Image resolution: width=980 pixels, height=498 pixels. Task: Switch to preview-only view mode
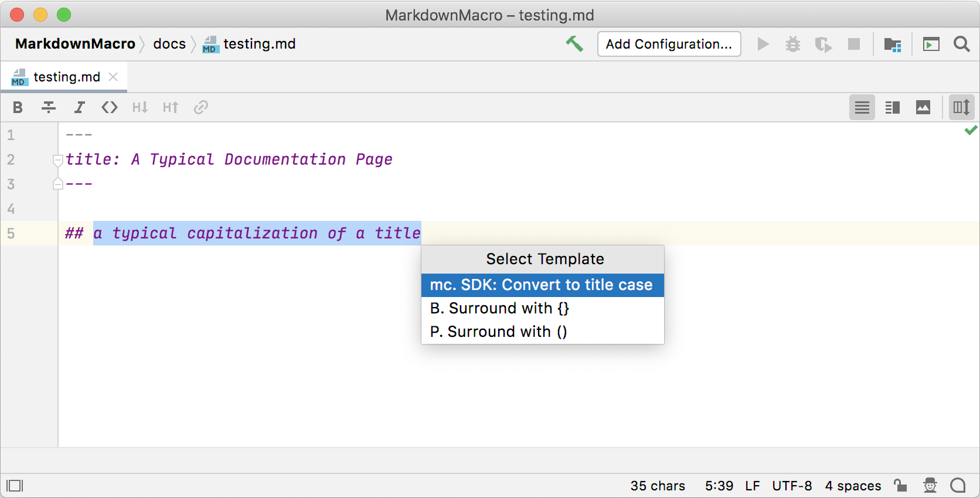(923, 108)
